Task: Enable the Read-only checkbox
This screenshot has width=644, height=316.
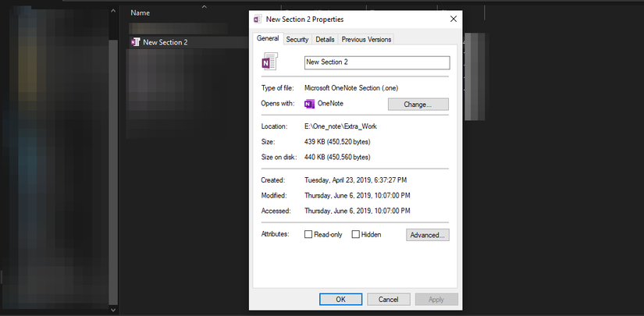Action: pos(308,234)
